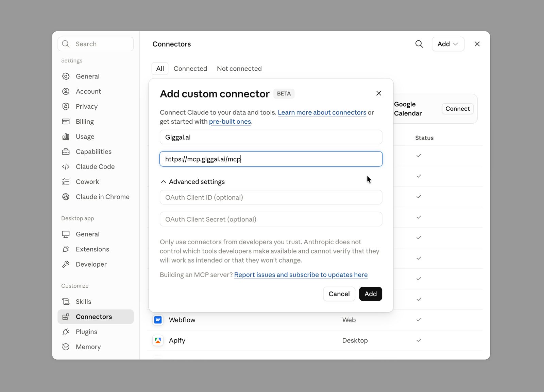Open Claude in Chrome icon

pyautogui.click(x=66, y=197)
